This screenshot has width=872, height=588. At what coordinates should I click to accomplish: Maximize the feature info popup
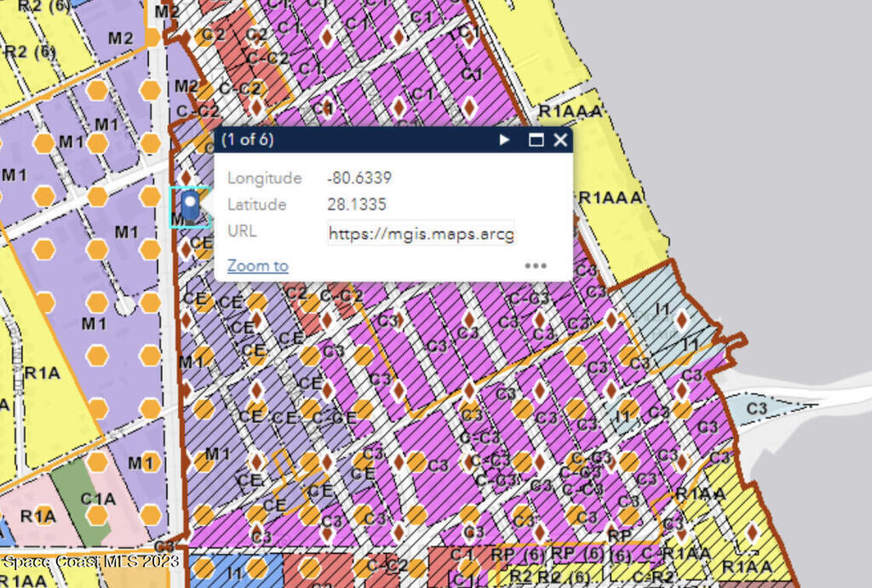tap(536, 140)
